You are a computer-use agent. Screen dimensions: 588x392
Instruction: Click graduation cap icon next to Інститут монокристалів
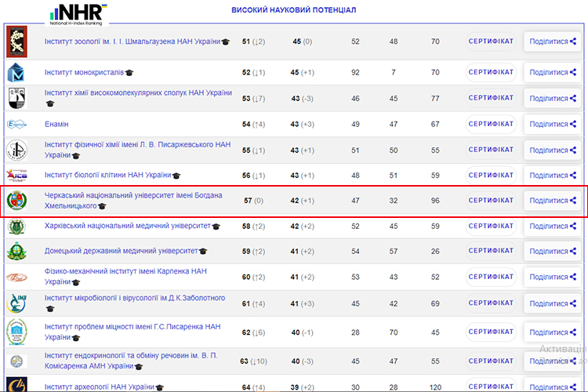(x=130, y=73)
